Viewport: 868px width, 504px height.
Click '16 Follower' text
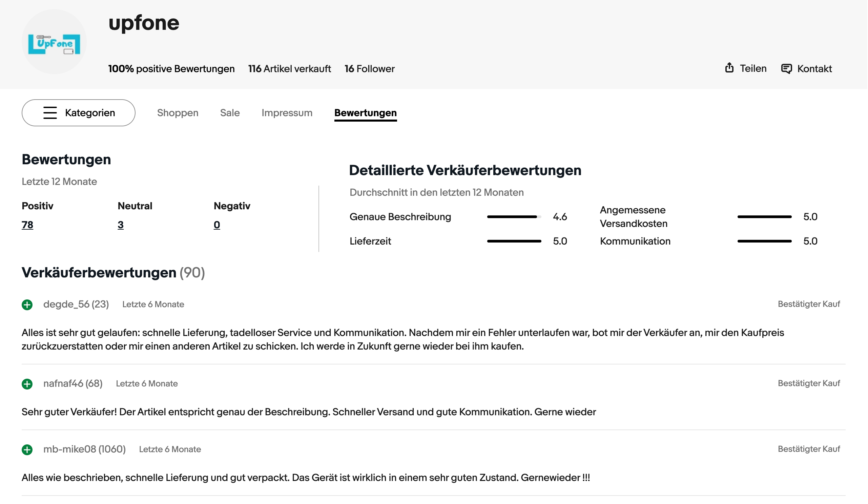pos(370,69)
